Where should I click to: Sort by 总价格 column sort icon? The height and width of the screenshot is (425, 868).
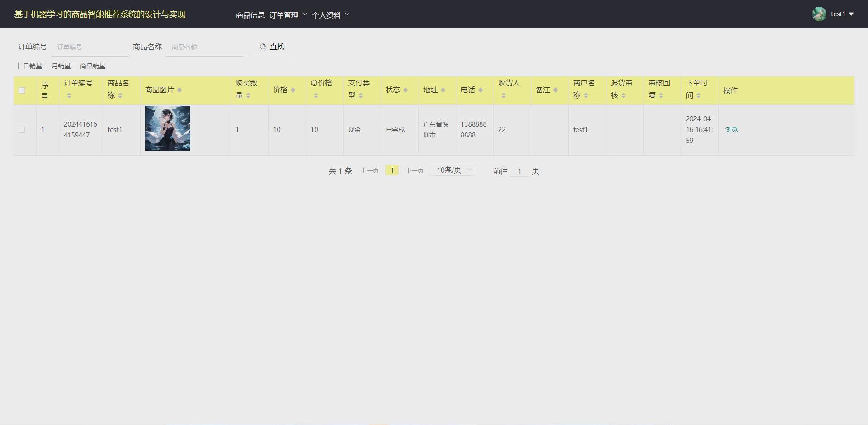pyautogui.click(x=316, y=95)
